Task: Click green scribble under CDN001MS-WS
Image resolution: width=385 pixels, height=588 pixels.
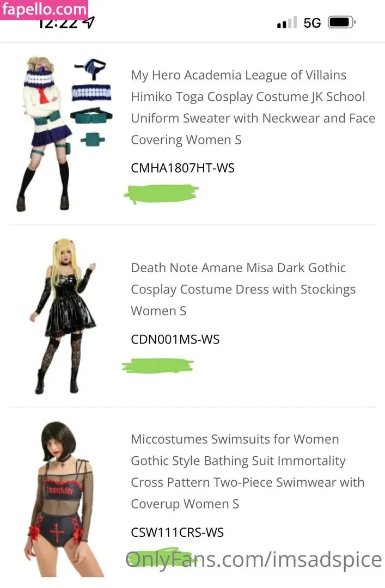Action: (157, 366)
